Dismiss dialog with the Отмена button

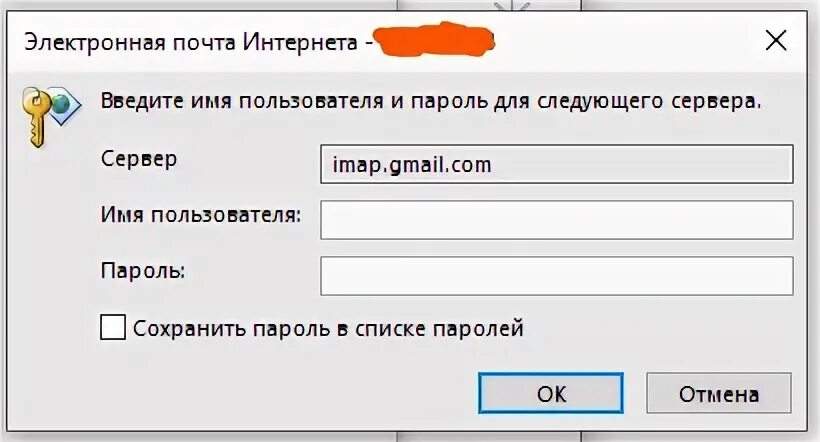pyautogui.click(x=719, y=393)
